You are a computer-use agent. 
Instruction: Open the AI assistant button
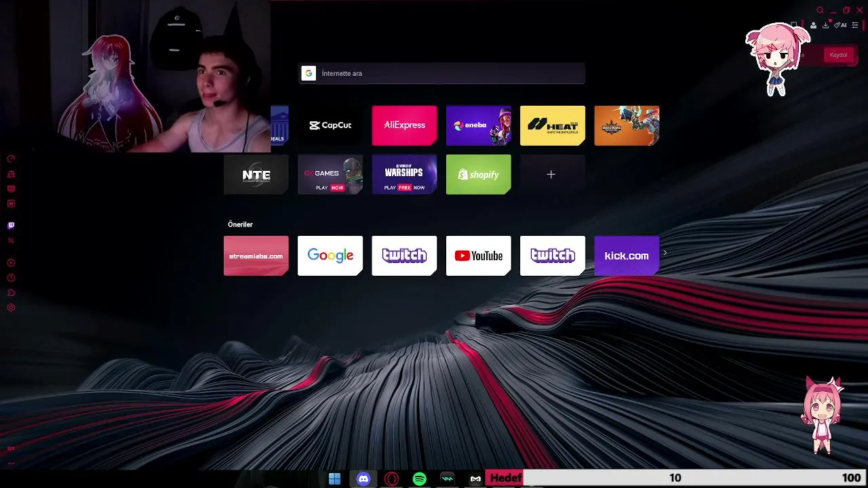click(841, 25)
